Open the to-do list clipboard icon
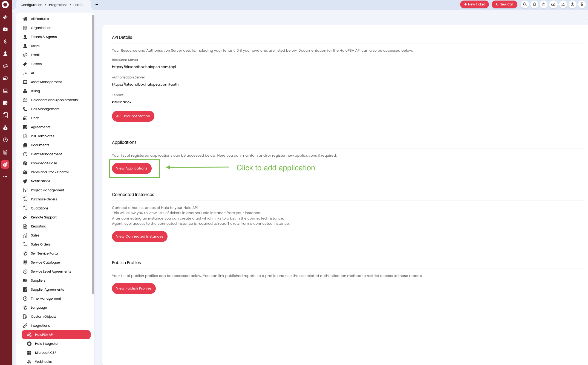Image resolution: width=588 pixels, height=365 pixels. point(544,4)
